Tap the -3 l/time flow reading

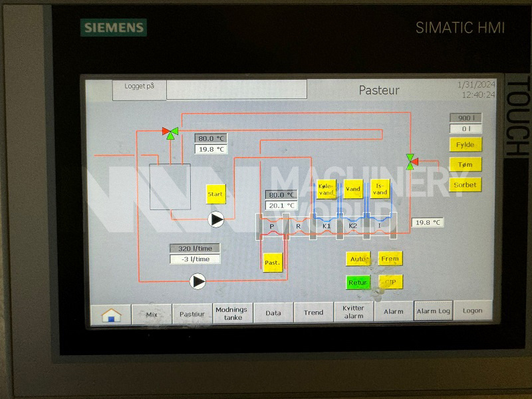[195, 259]
